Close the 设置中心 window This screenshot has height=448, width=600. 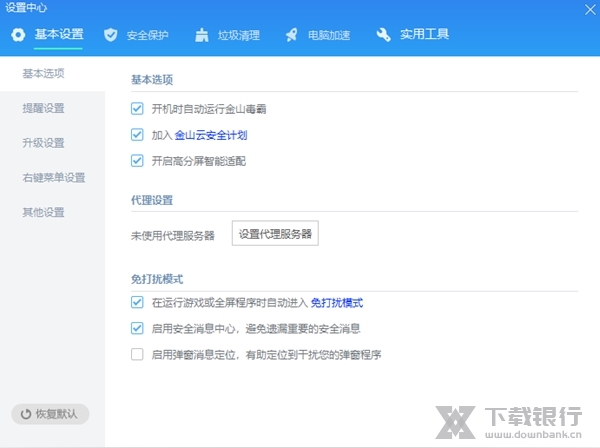pyautogui.click(x=590, y=9)
